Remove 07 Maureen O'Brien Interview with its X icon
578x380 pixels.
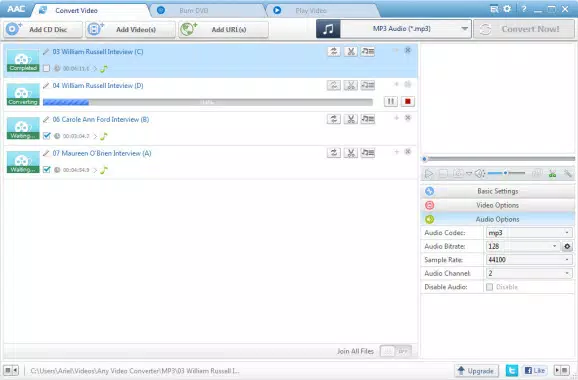408,152
